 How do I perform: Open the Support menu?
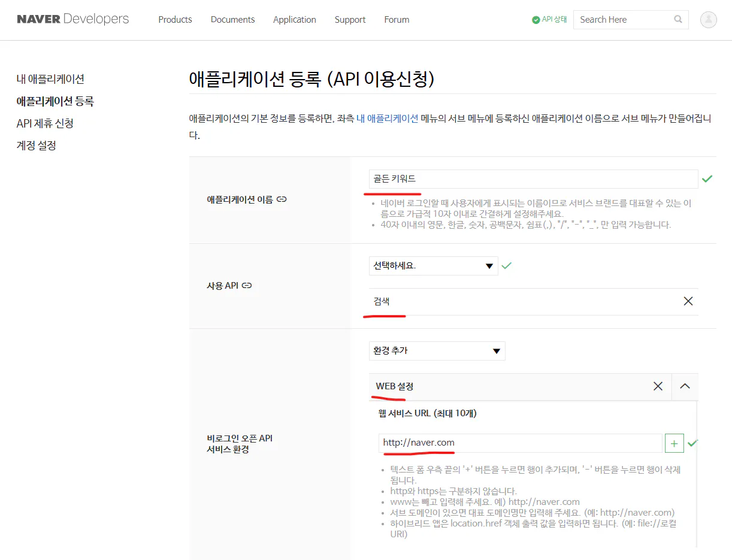click(350, 20)
